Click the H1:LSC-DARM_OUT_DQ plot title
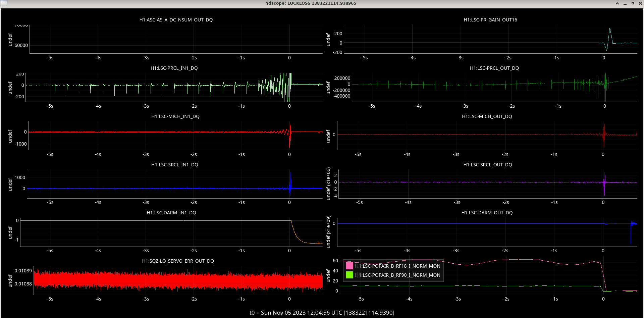 [x=487, y=213]
